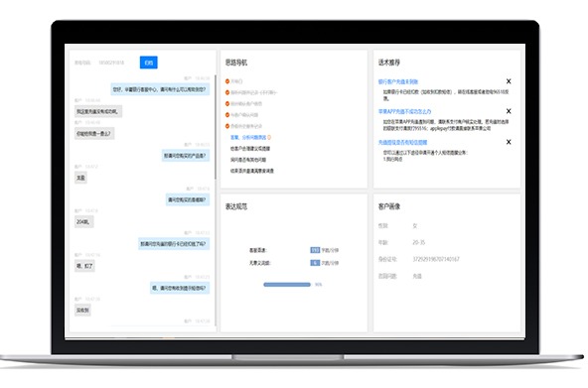Viewport: 588px width, 388px height.
Task: Click the customer bubble "嗯，扣了"
Action: click(84, 266)
